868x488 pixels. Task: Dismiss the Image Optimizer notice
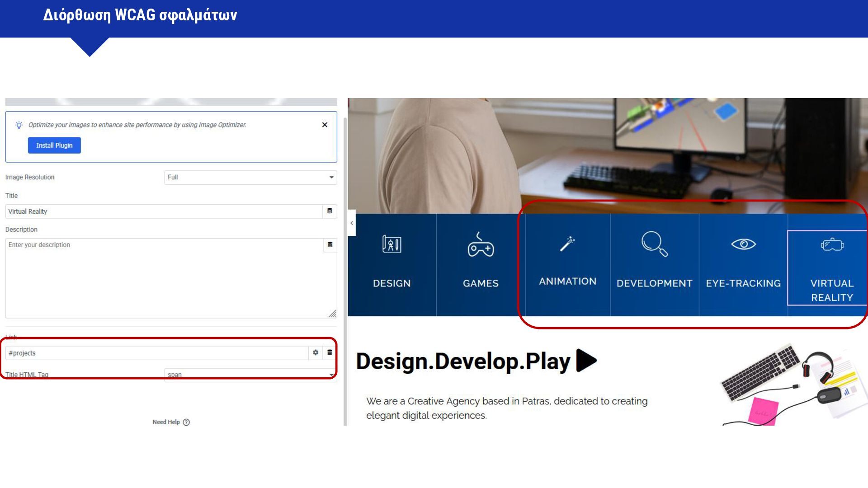click(x=325, y=125)
